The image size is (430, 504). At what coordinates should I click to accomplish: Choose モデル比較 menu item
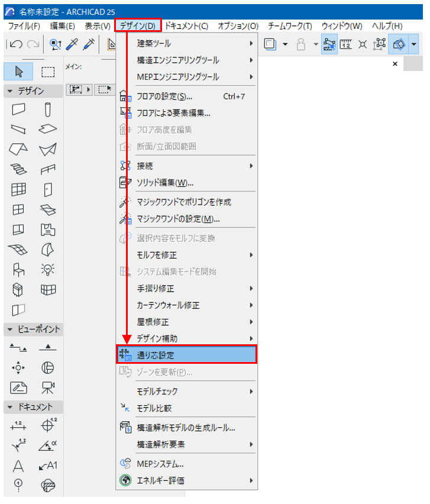pos(187,408)
